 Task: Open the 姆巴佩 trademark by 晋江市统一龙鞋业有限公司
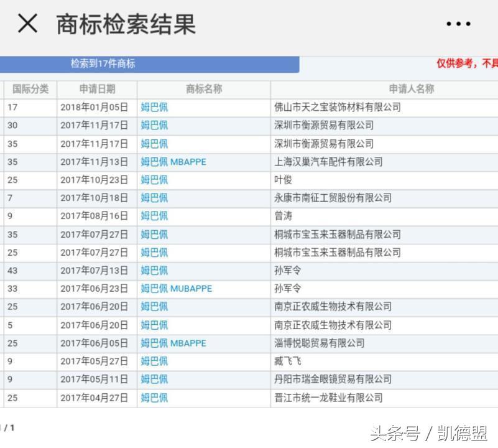(x=154, y=398)
